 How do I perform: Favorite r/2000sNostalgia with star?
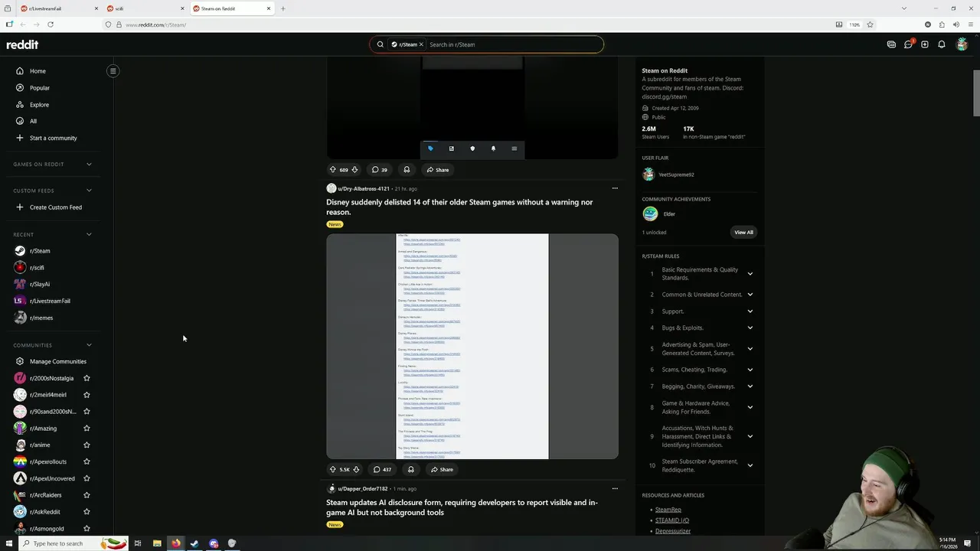(x=87, y=378)
